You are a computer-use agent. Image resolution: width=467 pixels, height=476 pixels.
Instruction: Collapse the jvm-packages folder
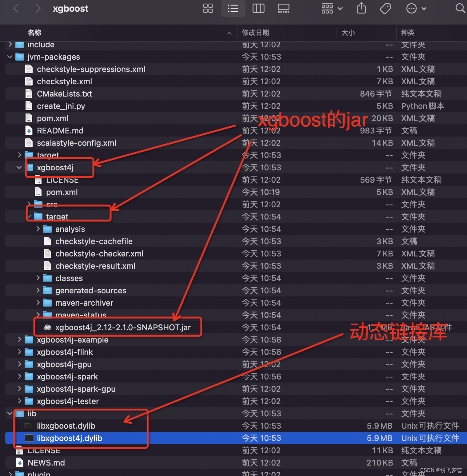point(10,57)
